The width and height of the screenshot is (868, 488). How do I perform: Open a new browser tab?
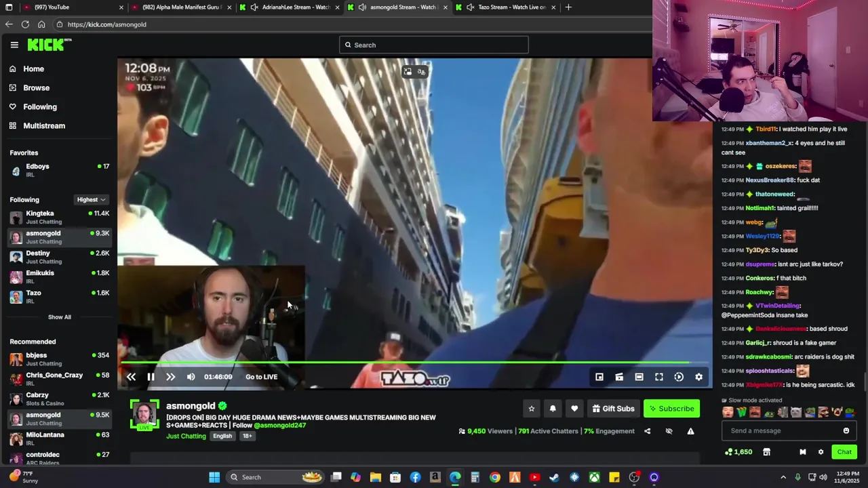tap(568, 7)
